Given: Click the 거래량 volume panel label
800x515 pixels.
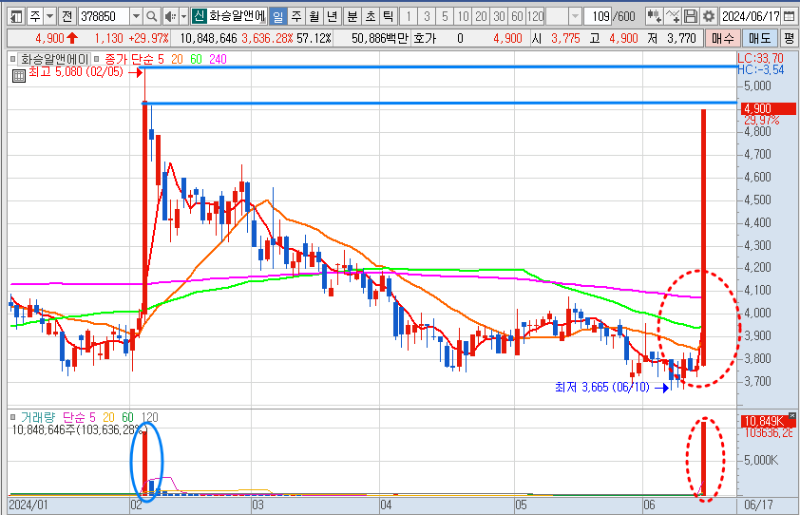Looking at the screenshot, I should click(38, 418).
